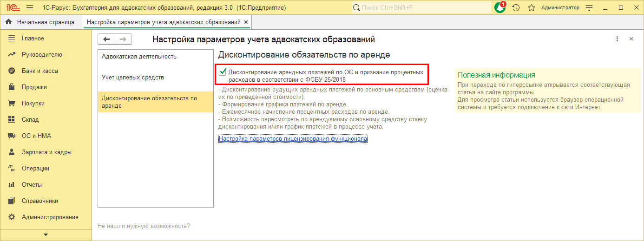Open the service settings dropdown in the title bar
The height and width of the screenshot is (241, 644).
coord(590,8)
